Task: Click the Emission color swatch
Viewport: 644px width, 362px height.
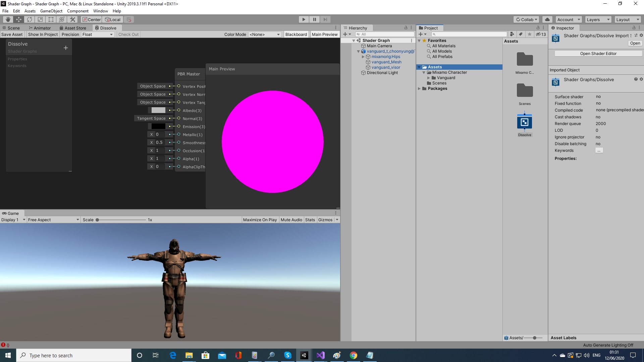Action: coord(157,126)
